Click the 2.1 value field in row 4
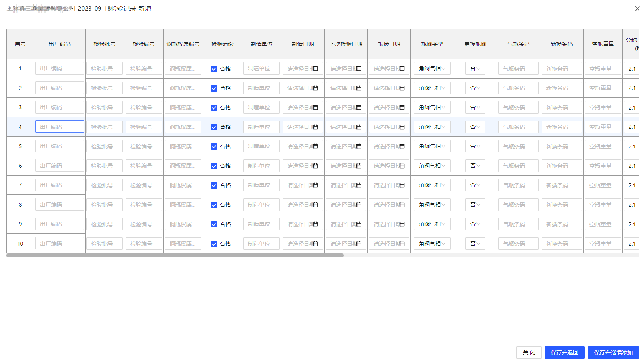Screen dimensions: 644x363 pyautogui.click(x=631, y=127)
